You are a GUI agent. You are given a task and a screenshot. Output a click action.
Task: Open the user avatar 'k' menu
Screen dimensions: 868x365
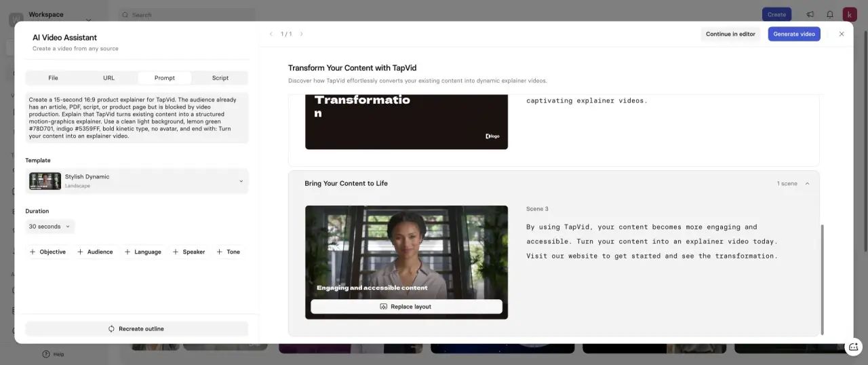pyautogui.click(x=850, y=14)
